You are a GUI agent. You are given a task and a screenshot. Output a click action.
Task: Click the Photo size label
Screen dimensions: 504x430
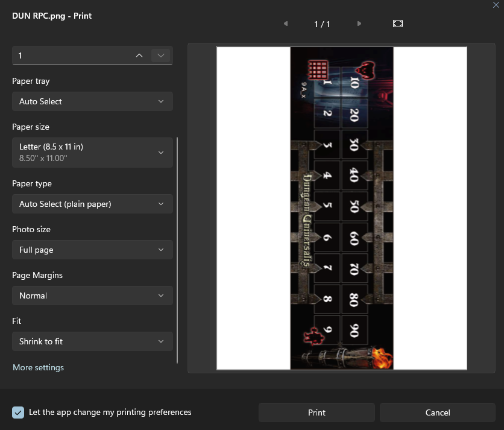(x=31, y=229)
